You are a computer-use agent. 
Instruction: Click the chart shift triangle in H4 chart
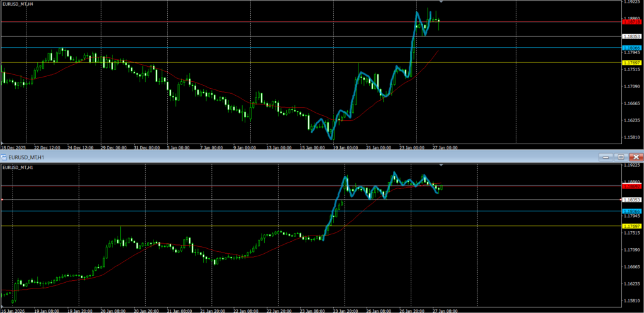coord(441,3)
